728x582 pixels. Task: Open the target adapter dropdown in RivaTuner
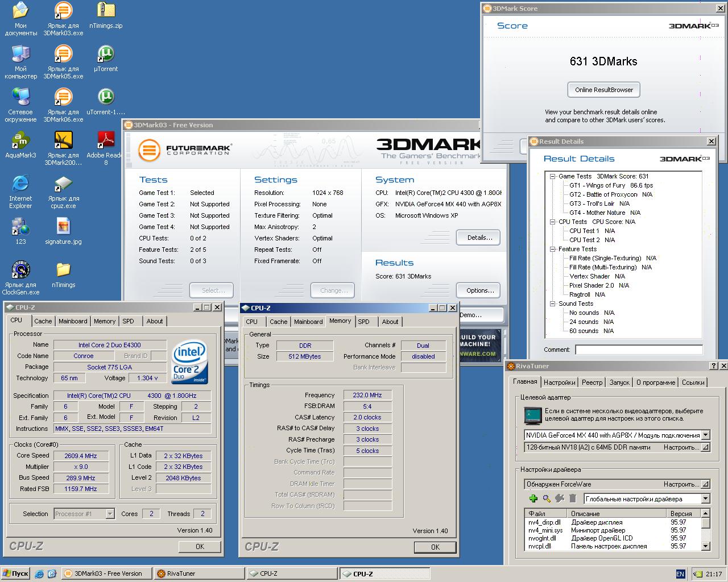coord(705,435)
